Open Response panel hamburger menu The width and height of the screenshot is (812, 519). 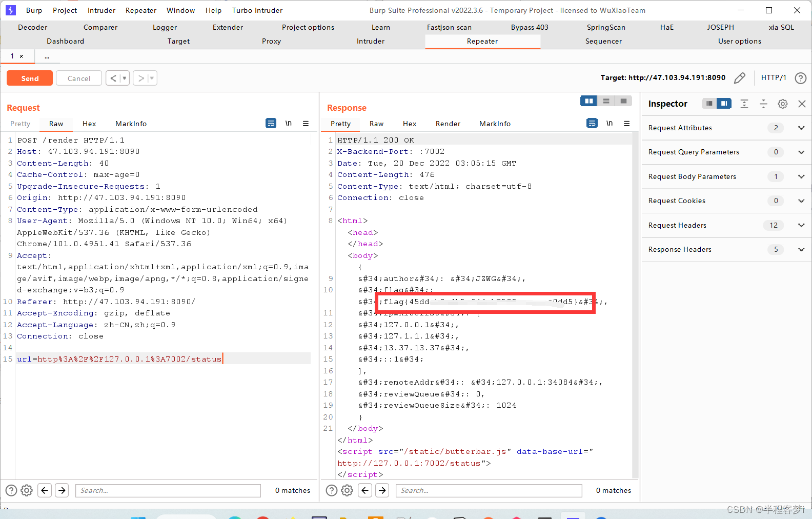(626, 123)
